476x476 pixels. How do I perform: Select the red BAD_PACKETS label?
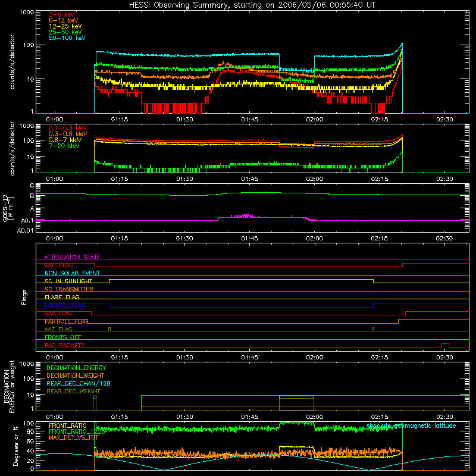point(65,345)
